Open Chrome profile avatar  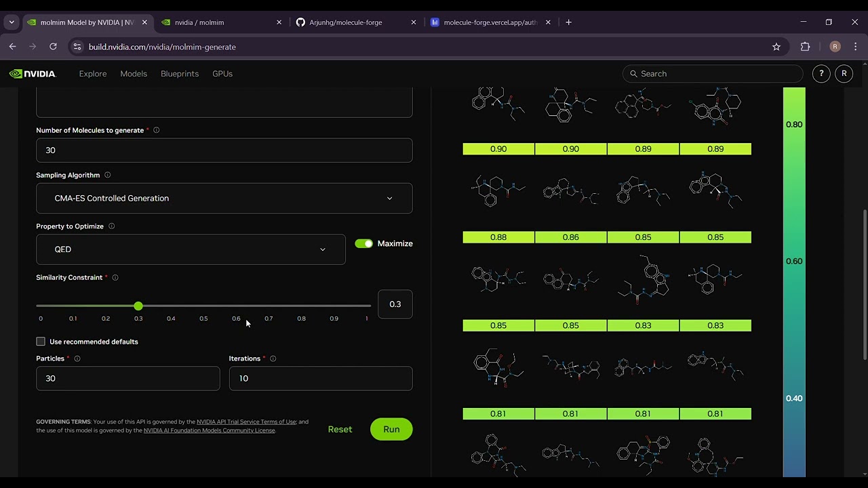coord(835,47)
